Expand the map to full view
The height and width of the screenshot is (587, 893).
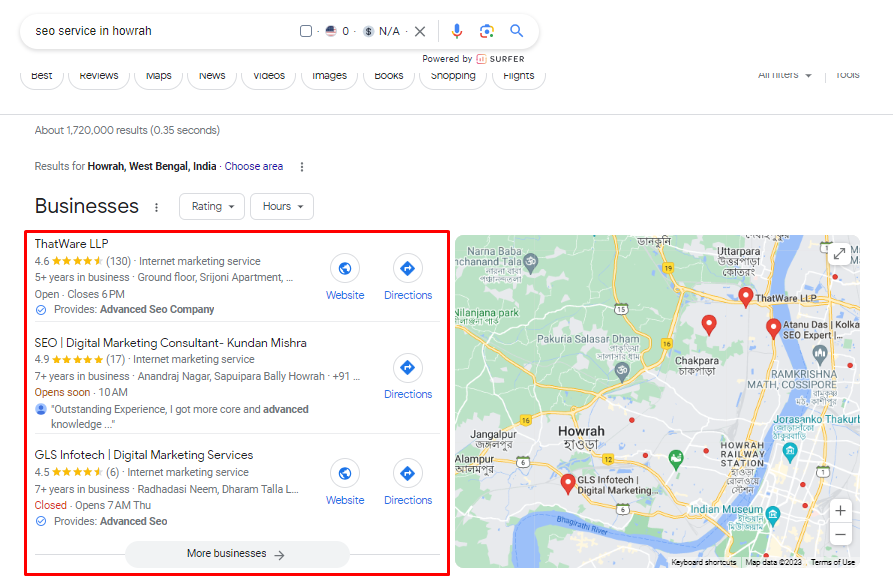839,253
